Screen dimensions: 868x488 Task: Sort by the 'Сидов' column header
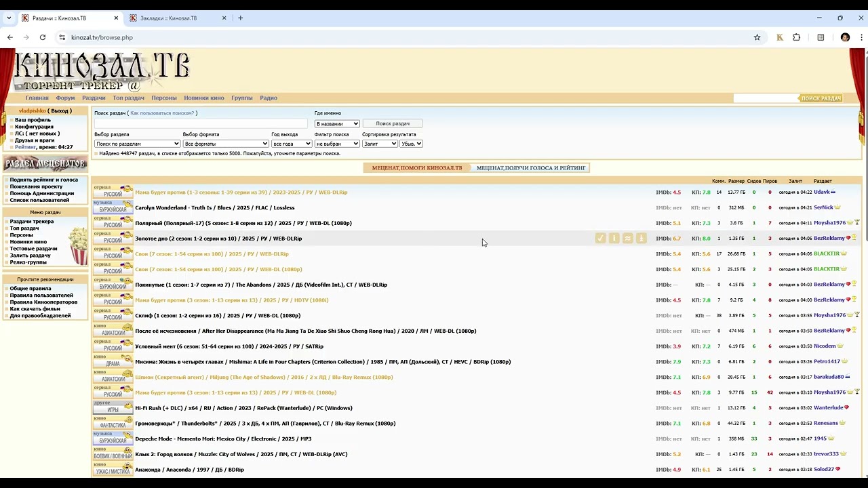coord(754,182)
